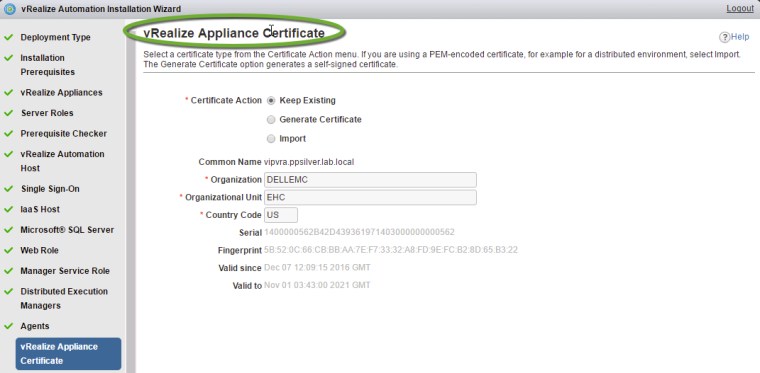Viewport: 760px width, 373px height.
Task: Click checkmark icon beside Installation Prerequisites
Action: (8, 58)
